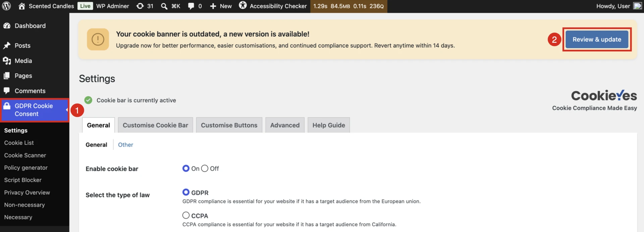Click the Live status badge
Viewport: 644px width, 232px height.
pos(85,6)
